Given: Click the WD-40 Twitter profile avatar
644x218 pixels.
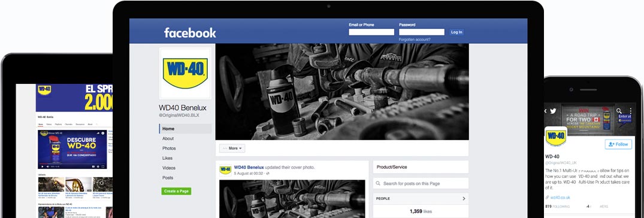Looking at the screenshot, I should coord(556,136).
